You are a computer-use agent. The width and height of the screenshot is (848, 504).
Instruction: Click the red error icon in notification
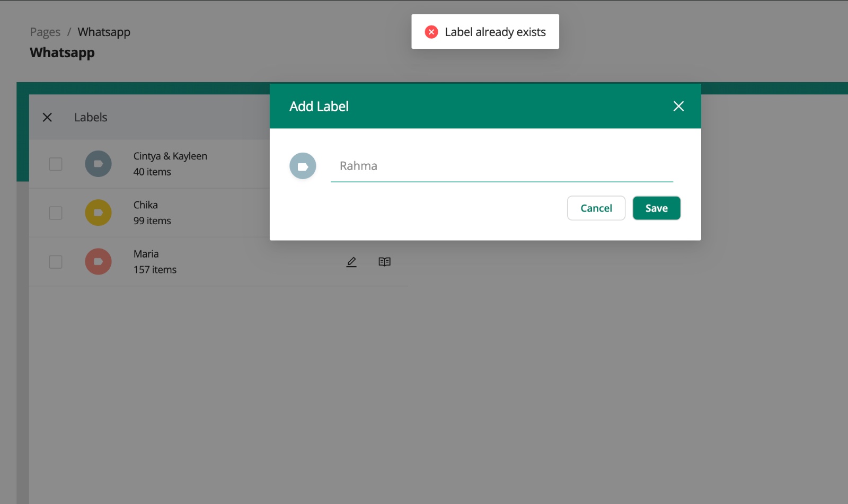tap(431, 32)
